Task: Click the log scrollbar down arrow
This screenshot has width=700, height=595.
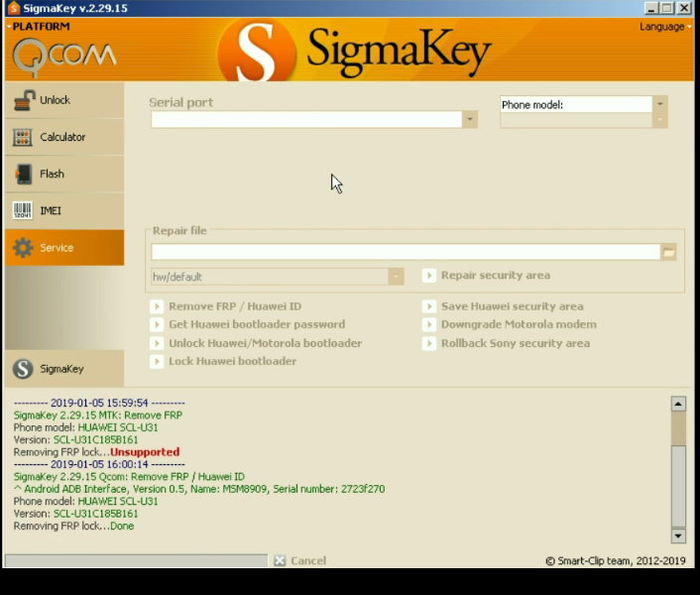Action: [678, 535]
